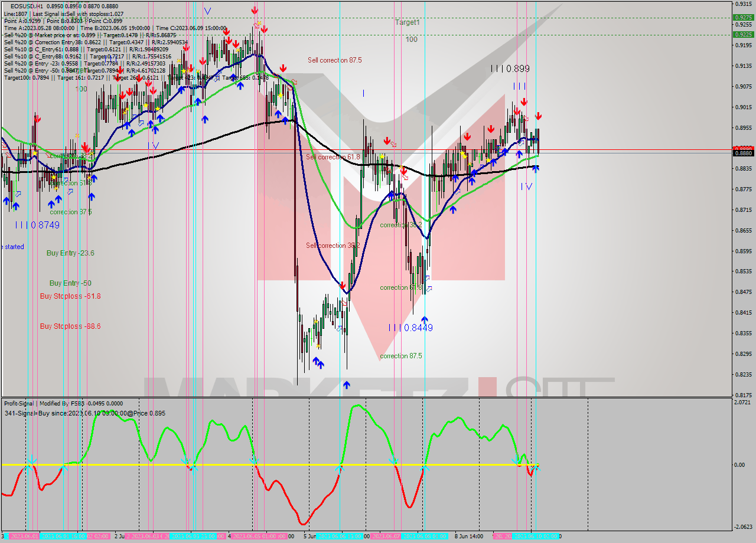Click the -2.0623 indicator scale value
The width and height of the screenshot is (756, 543).
744,527
